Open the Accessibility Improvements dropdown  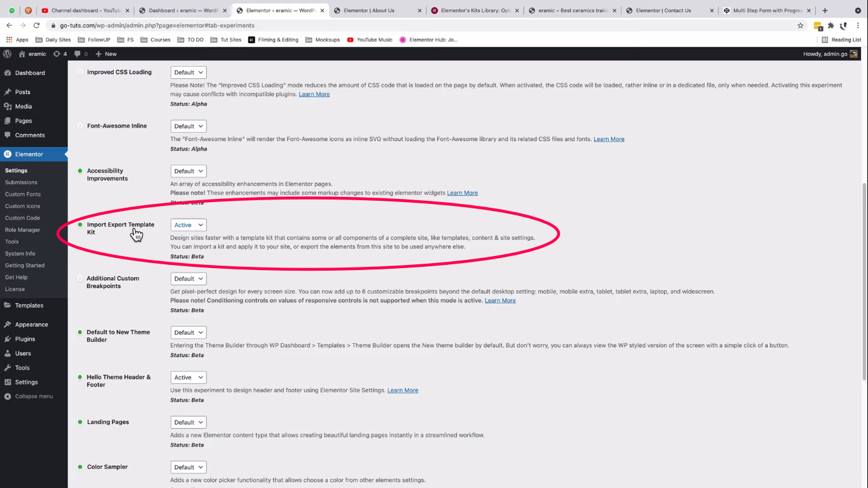click(188, 171)
